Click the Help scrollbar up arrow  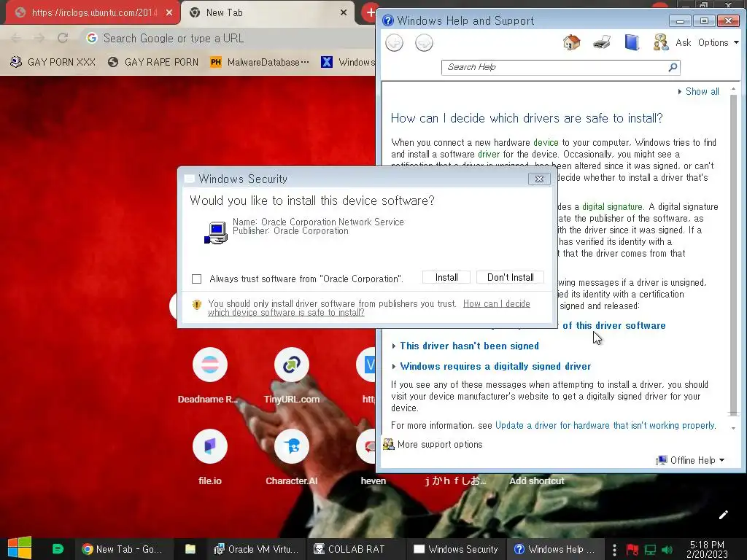click(x=734, y=89)
